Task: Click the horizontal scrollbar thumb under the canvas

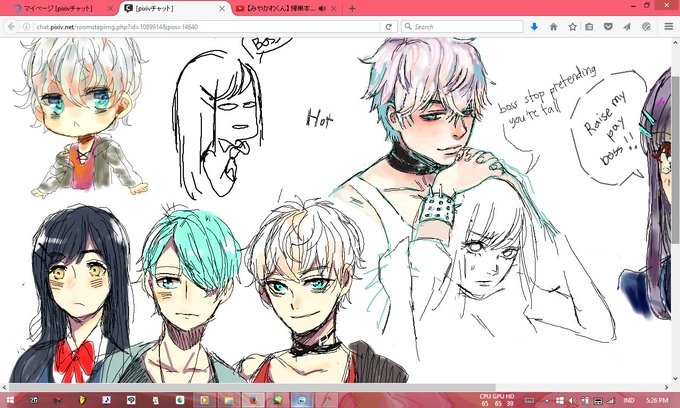Action: tap(252, 387)
